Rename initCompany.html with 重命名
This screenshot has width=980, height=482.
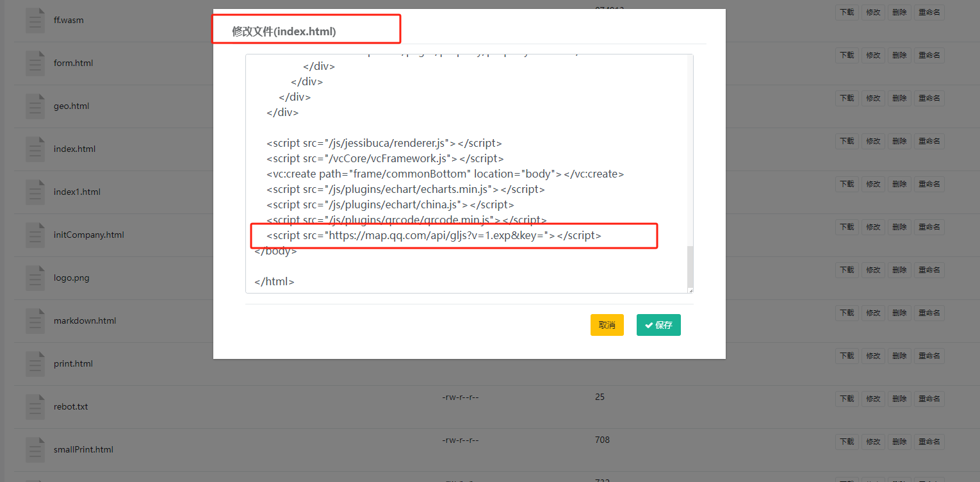(929, 227)
